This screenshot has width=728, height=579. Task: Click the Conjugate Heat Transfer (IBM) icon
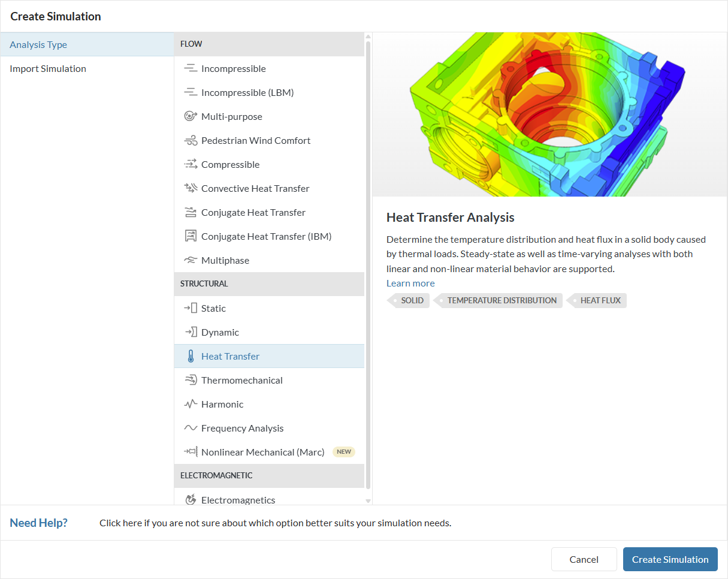tap(191, 236)
